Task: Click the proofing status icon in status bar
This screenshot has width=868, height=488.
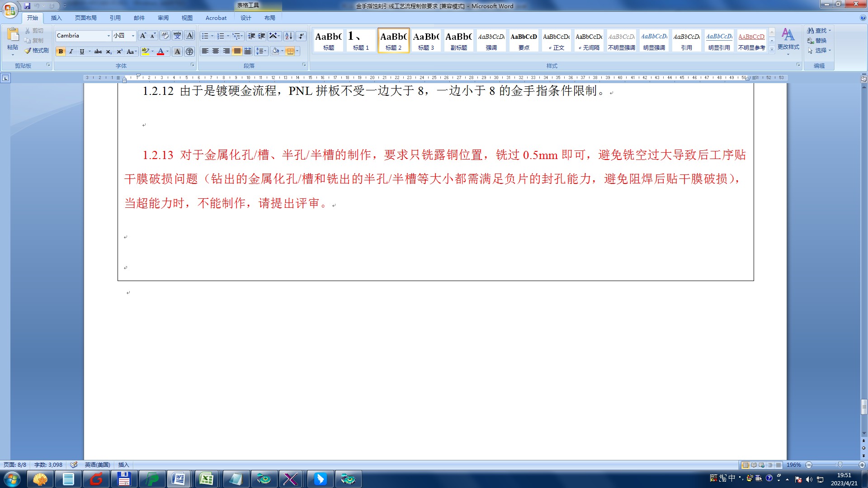Action: [x=74, y=465]
